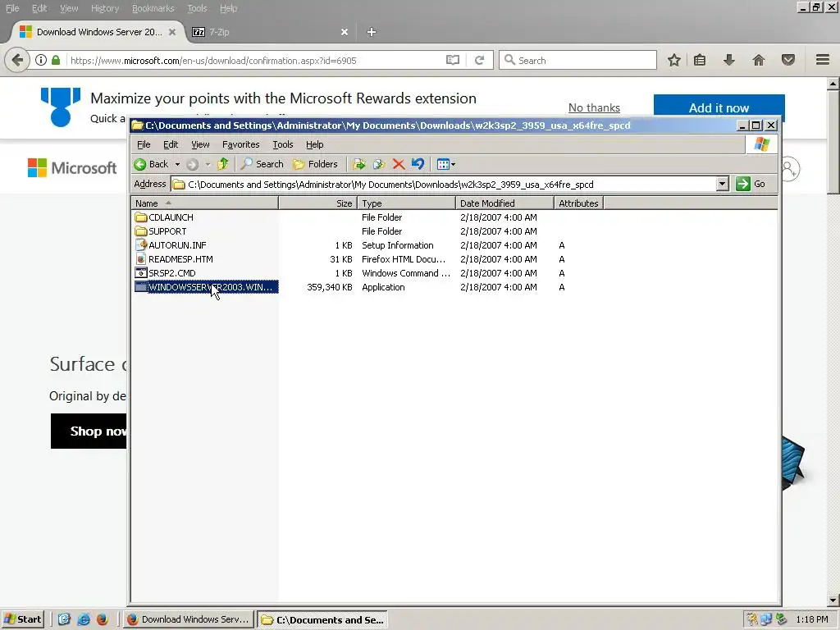Click the Explorer Back button
This screenshot has width=840, height=630.
152,164
